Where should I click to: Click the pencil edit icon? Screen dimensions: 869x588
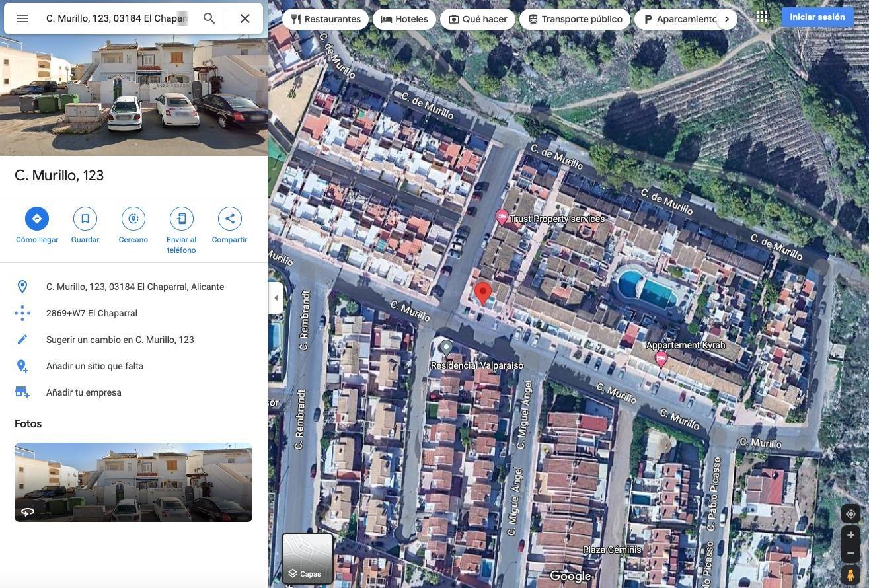click(x=22, y=340)
